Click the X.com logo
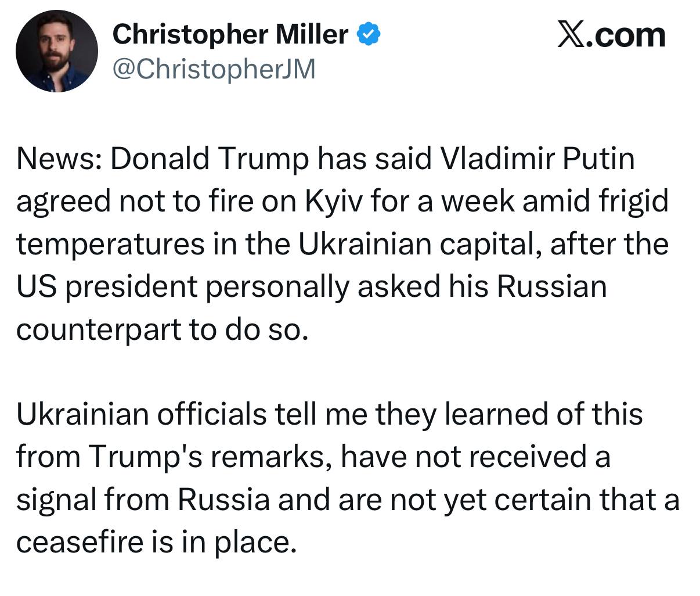The image size is (700, 596). pos(611,35)
